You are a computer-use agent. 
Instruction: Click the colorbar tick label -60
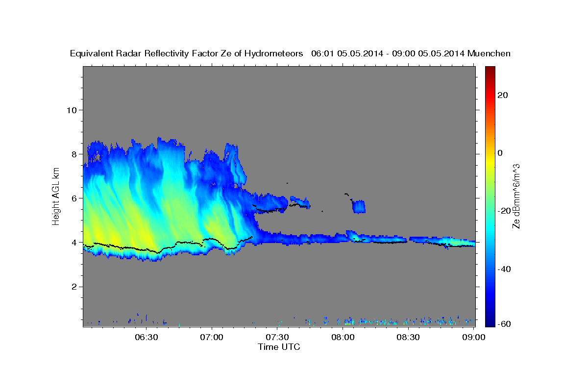click(x=503, y=324)
